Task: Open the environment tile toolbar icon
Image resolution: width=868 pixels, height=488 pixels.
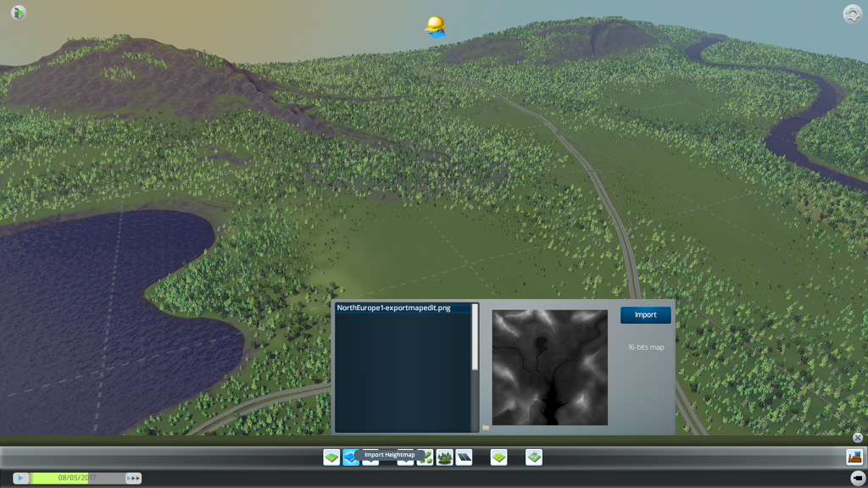Action: 498,457
